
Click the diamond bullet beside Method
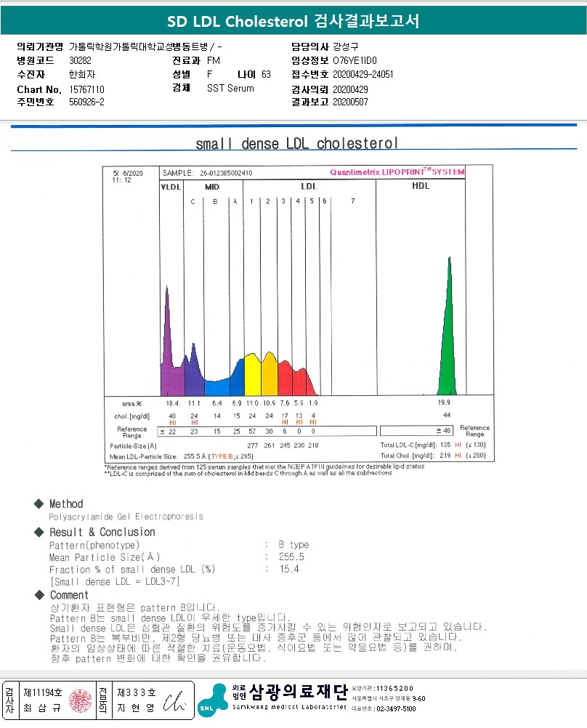click(x=39, y=503)
